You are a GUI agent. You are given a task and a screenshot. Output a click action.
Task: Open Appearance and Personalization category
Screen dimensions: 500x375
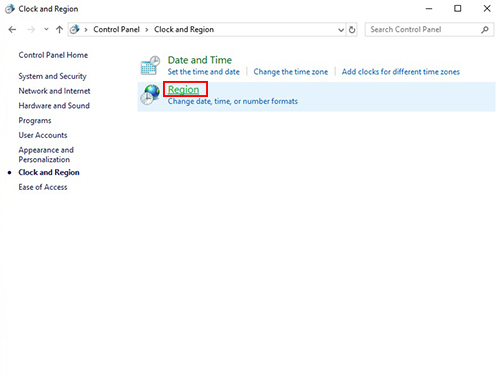pos(46,155)
